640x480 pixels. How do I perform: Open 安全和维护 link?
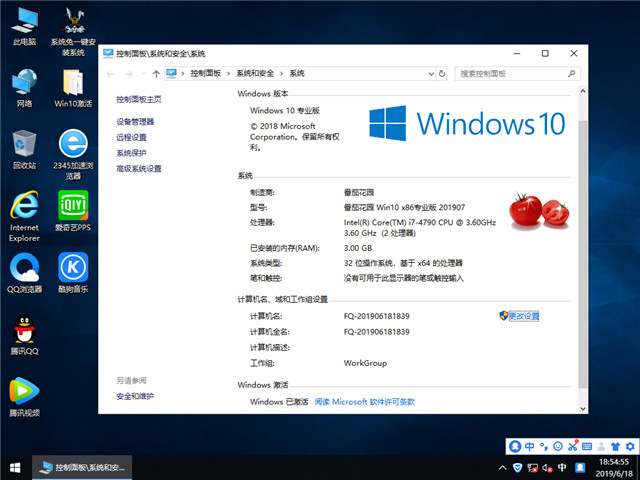pyautogui.click(x=135, y=396)
